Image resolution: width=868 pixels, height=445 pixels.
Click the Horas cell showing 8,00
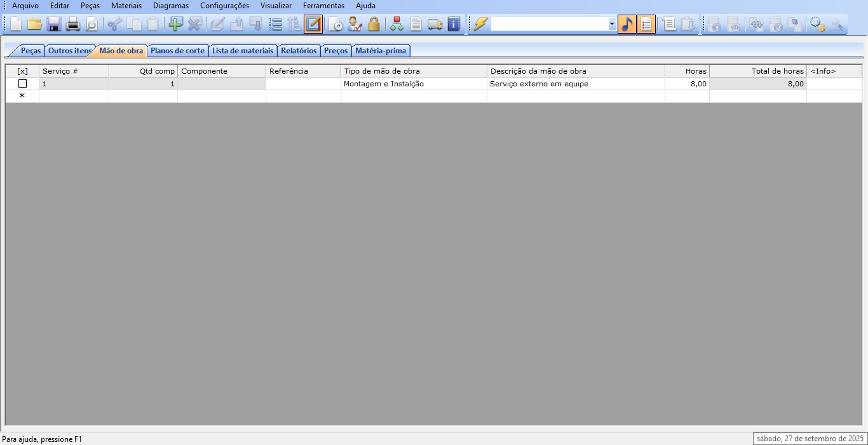coord(687,84)
